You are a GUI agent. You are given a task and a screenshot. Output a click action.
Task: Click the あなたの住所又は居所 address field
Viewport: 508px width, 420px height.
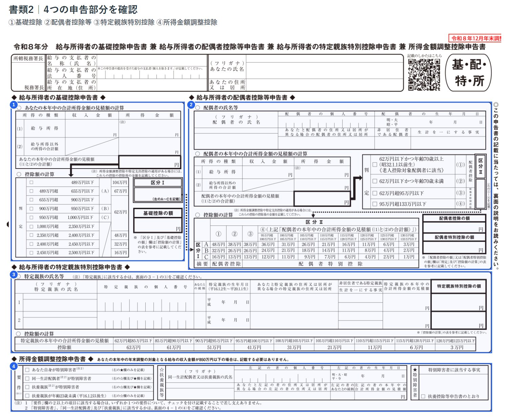point(324,85)
